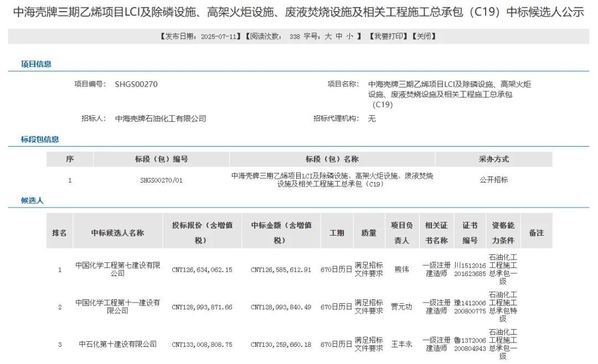The height and width of the screenshot is (364, 598).
Task: Click the page title headline text
Action: point(298,12)
